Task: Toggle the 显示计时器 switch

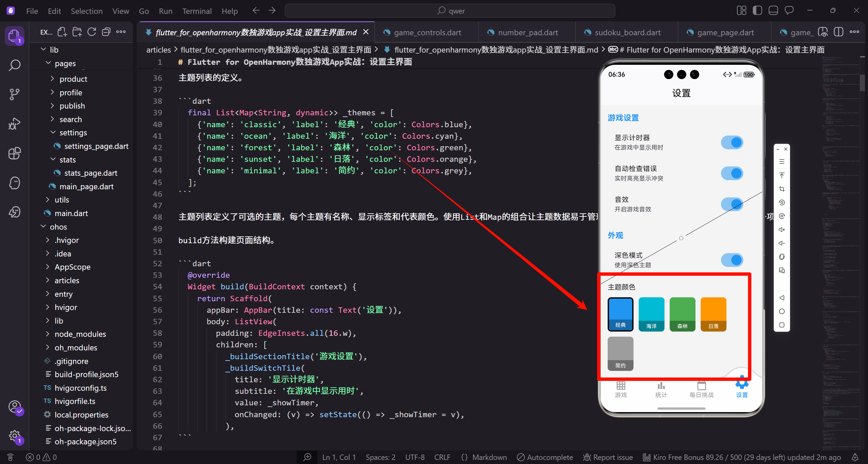Action: [732, 142]
